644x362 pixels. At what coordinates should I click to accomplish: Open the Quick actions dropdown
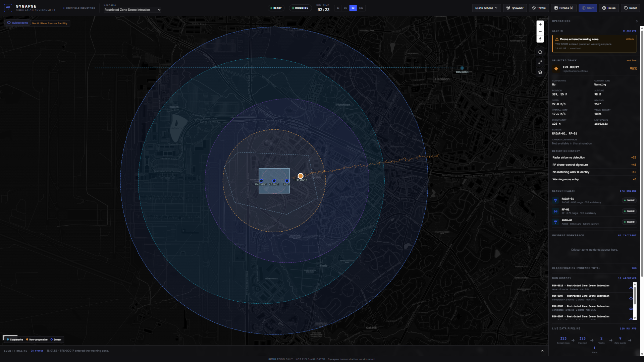click(486, 8)
